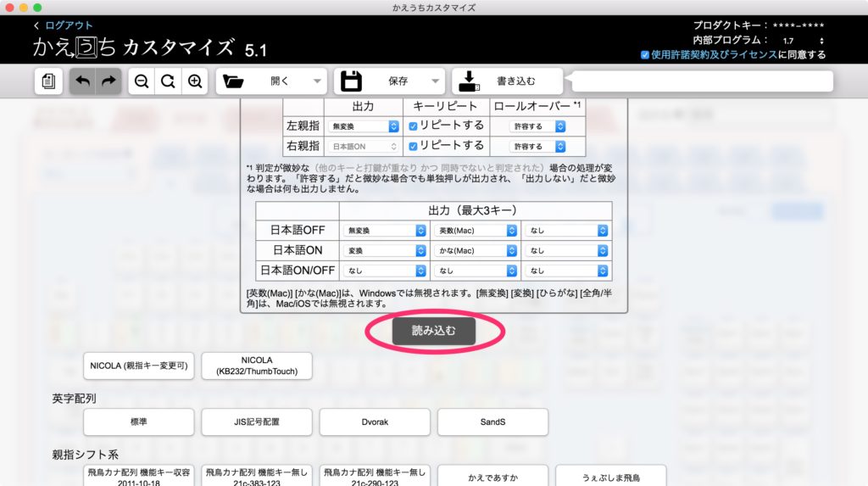This screenshot has width=868, height=486.
Task: Undo the last change
Action: [82, 81]
